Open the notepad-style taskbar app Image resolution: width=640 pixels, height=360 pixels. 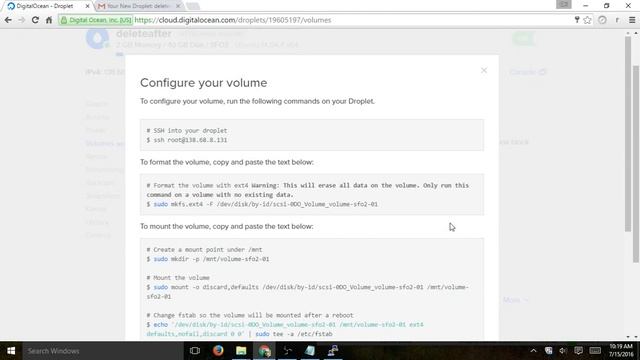(x=310, y=351)
